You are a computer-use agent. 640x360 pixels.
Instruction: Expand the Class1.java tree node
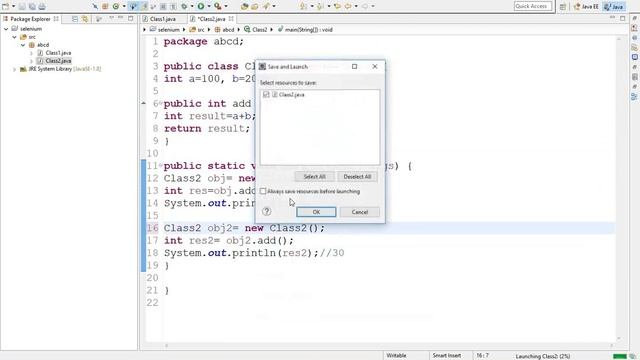[31, 53]
